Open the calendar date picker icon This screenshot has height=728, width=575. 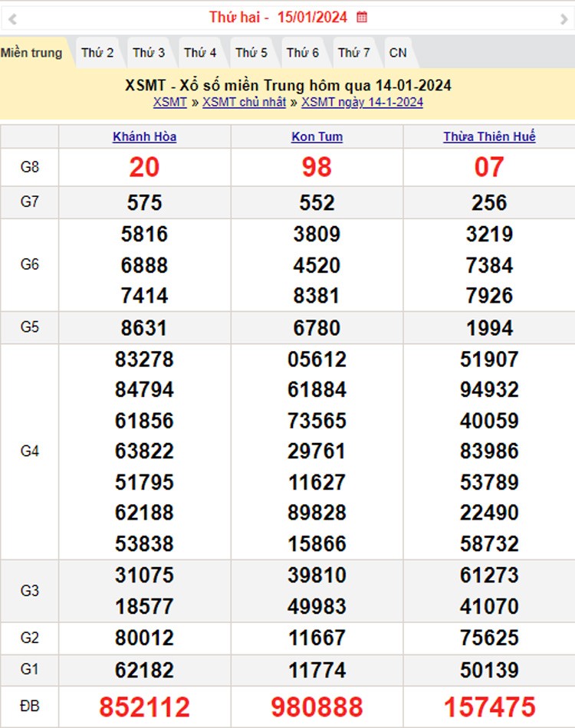[x=363, y=17]
